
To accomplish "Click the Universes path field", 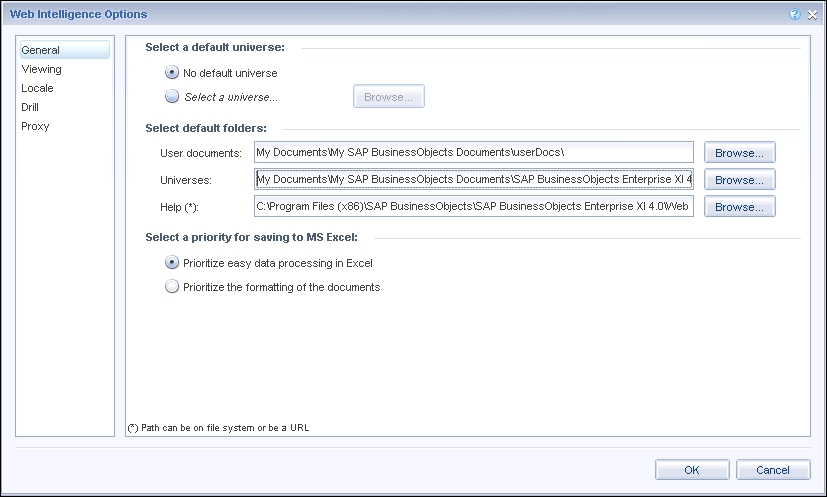I will pyautogui.click(x=474, y=179).
